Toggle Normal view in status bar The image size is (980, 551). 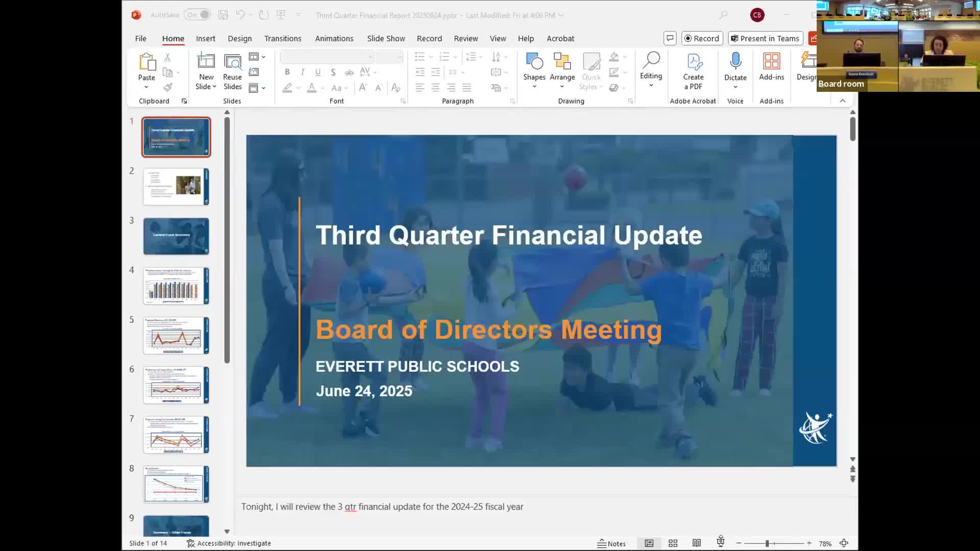649,543
